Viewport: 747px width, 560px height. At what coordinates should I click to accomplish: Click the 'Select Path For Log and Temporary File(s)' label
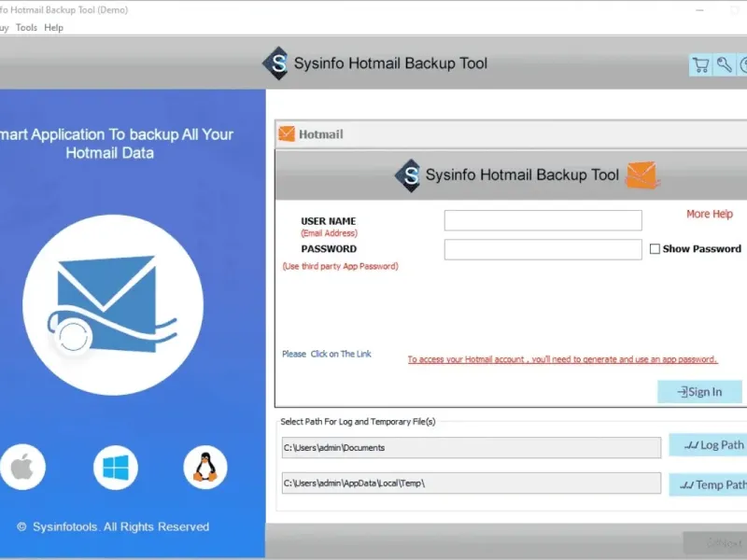pyautogui.click(x=358, y=422)
